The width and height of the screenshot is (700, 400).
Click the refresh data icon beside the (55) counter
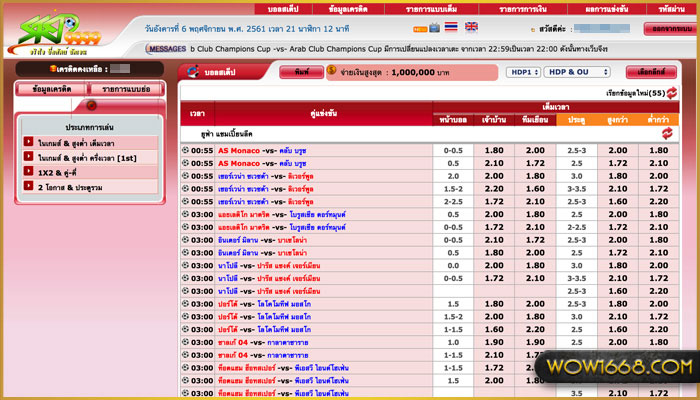click(671, 92)
